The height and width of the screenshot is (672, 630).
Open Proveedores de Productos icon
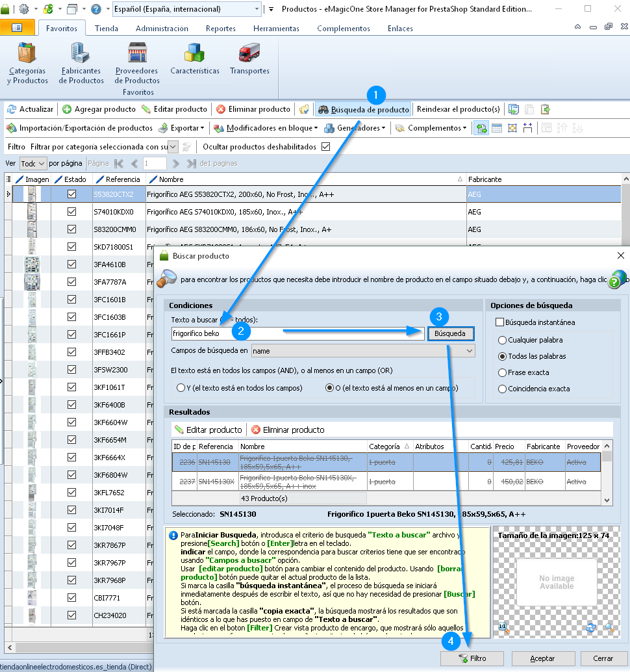(136, 64)
